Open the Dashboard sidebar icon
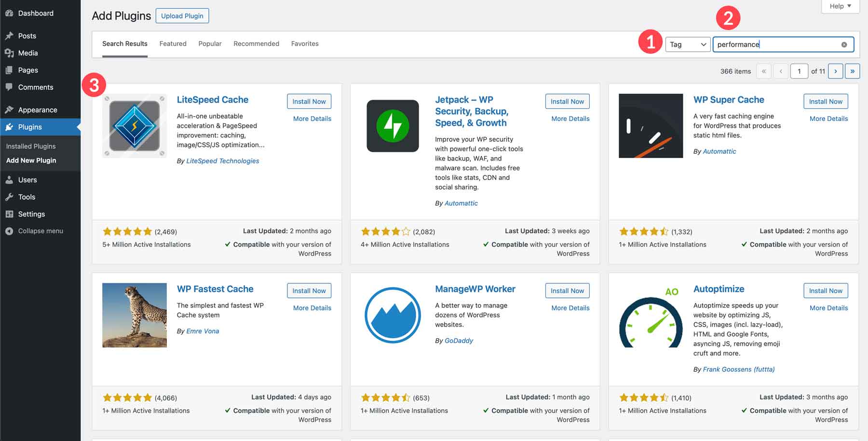Screen dimensions: 868x441 click(x=10, y=13)
